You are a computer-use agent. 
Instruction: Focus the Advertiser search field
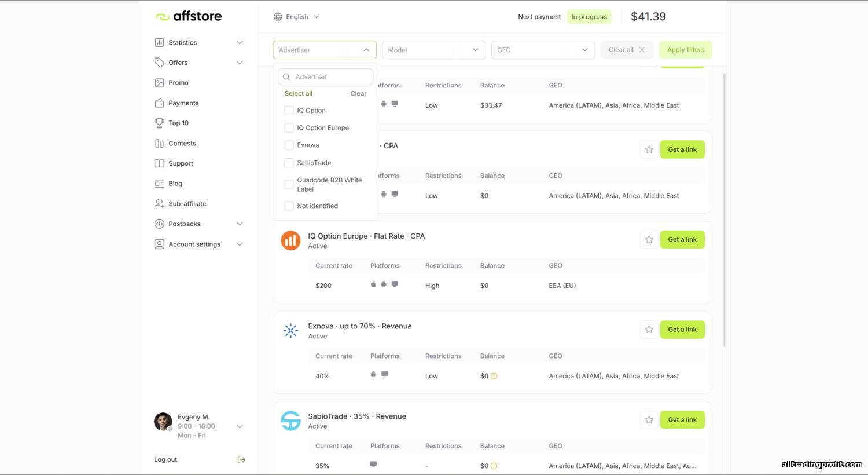click(325, 76)
